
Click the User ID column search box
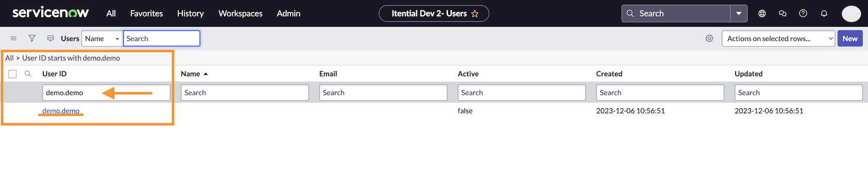[x=106, y=93]
